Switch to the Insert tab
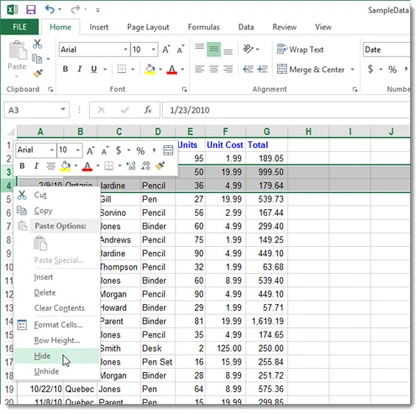 point(99,27)
